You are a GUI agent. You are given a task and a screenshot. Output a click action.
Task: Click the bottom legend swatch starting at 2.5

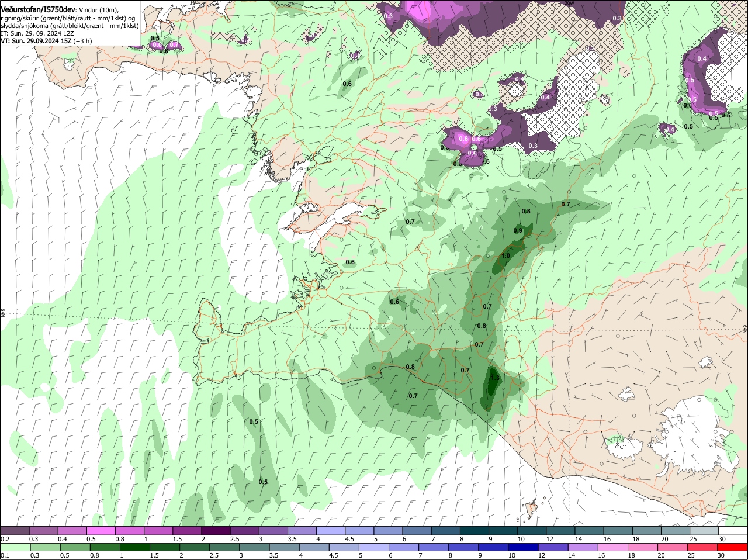coord(224,547)
